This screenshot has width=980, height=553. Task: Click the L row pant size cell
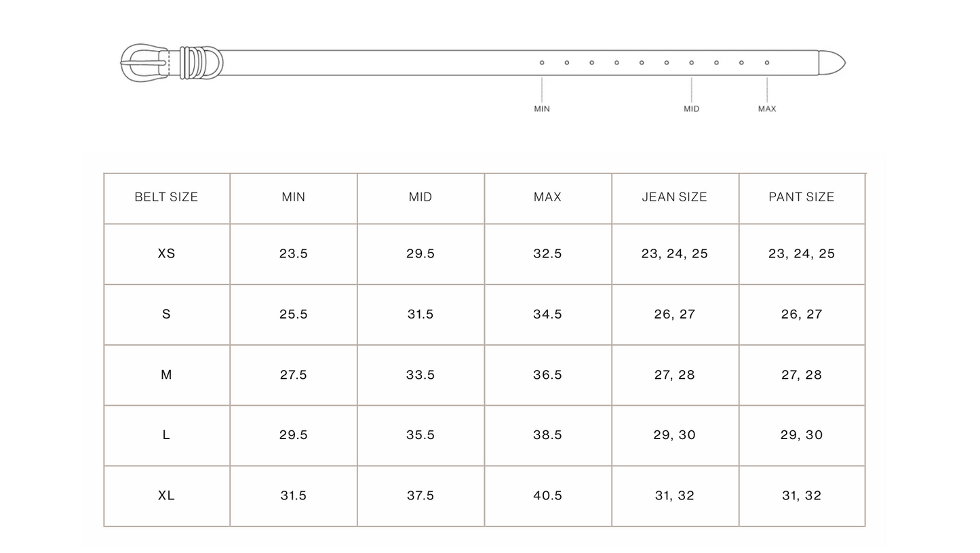[x=802, y=435]
